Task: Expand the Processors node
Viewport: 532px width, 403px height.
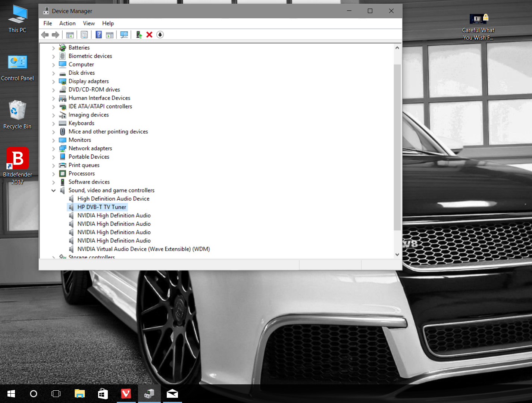Action: 53,174
